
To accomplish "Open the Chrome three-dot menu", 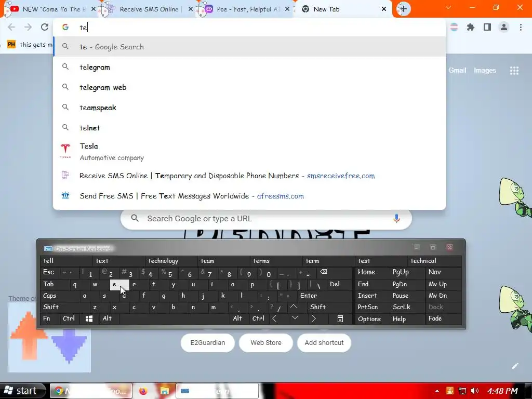I will pyautogui.click(x=521, y=27).
